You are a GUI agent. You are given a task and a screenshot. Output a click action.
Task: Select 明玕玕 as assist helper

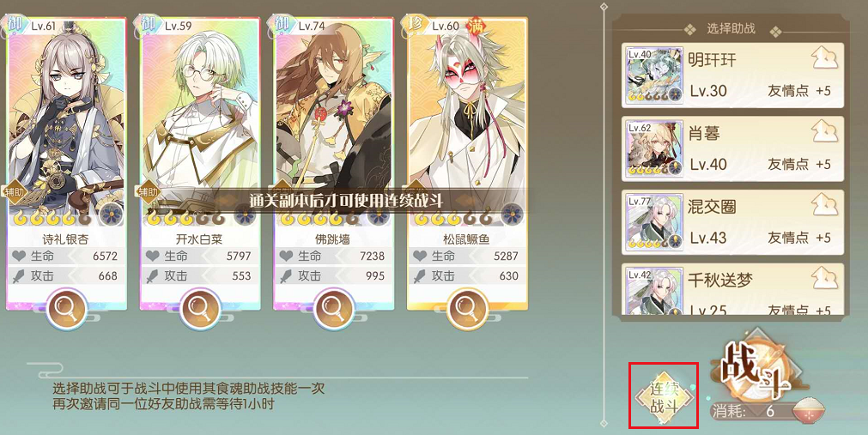pos(732,76)
